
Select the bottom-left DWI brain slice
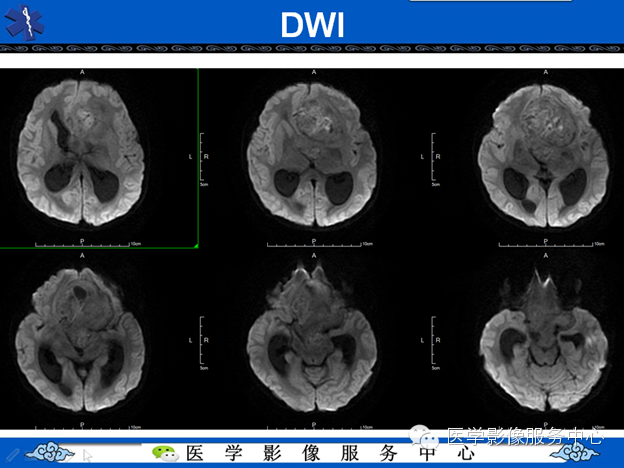pos(81,339)
